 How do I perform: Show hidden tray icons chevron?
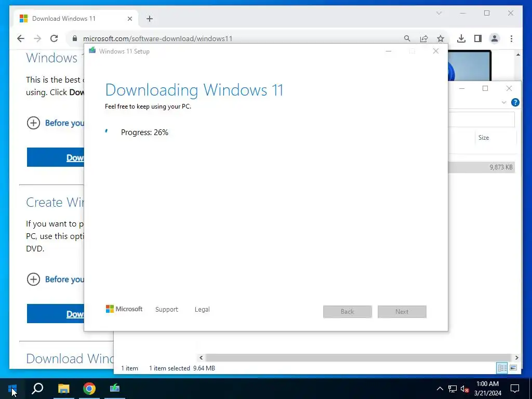coord(440,389)
